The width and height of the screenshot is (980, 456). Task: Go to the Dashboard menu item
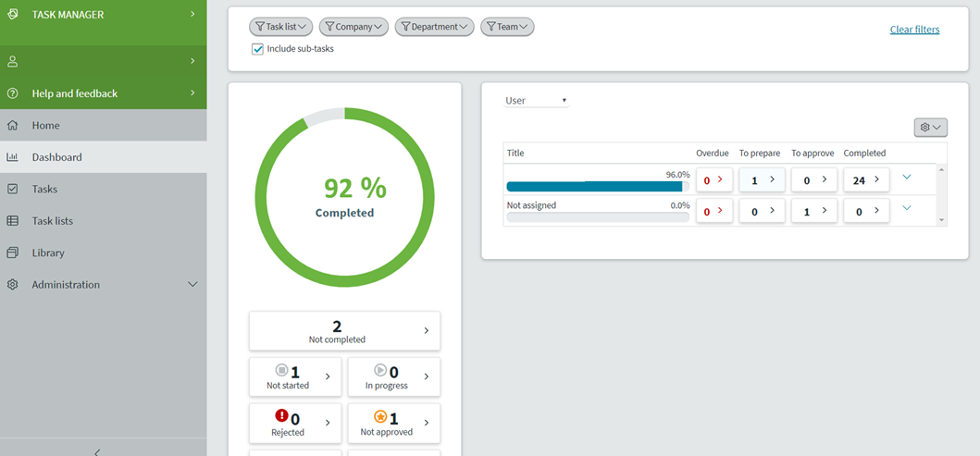pos(56,157)
